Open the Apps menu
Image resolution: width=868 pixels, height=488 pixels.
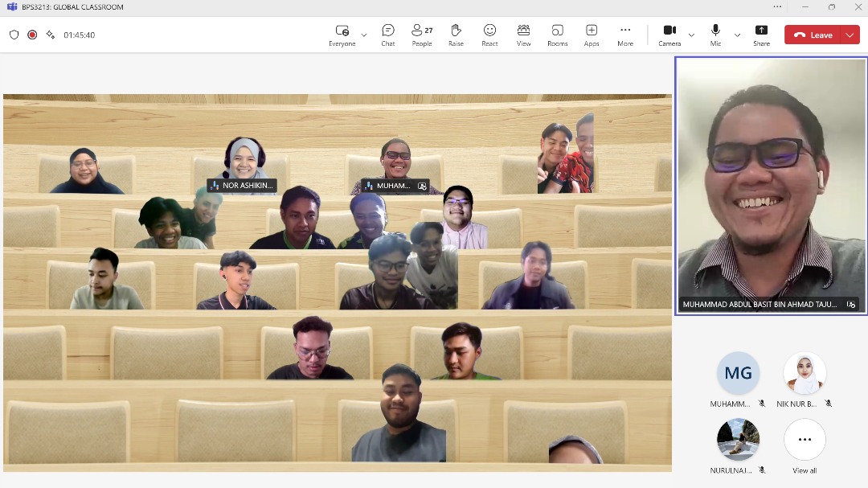coord(592,35)
